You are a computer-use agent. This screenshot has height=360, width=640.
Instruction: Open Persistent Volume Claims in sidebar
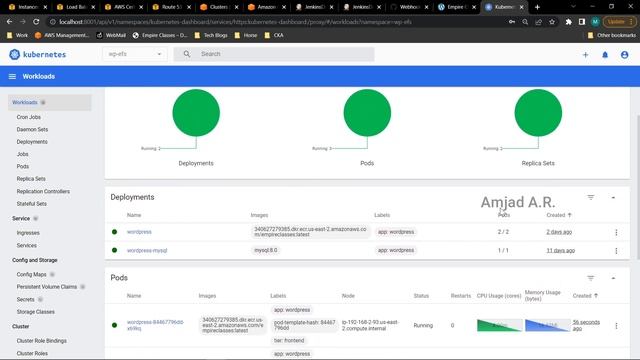(47, 287)
